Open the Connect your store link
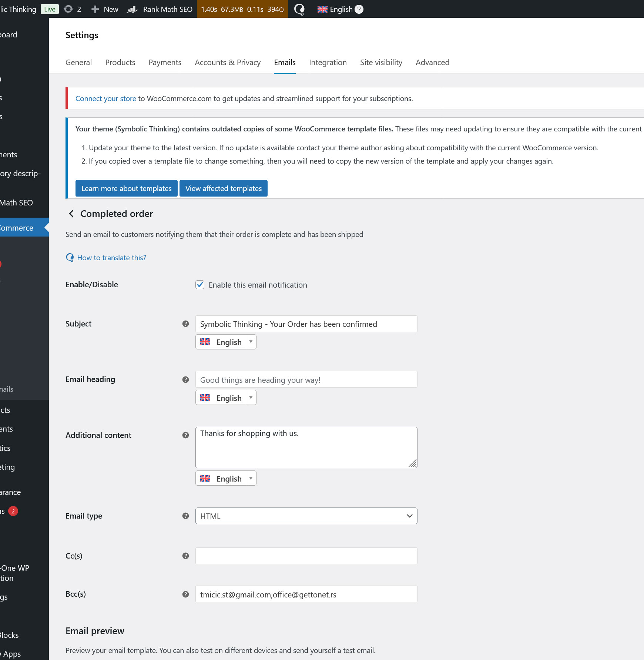Image resolution: width=644 pixels, height=660 pixels. click(106, 98)
